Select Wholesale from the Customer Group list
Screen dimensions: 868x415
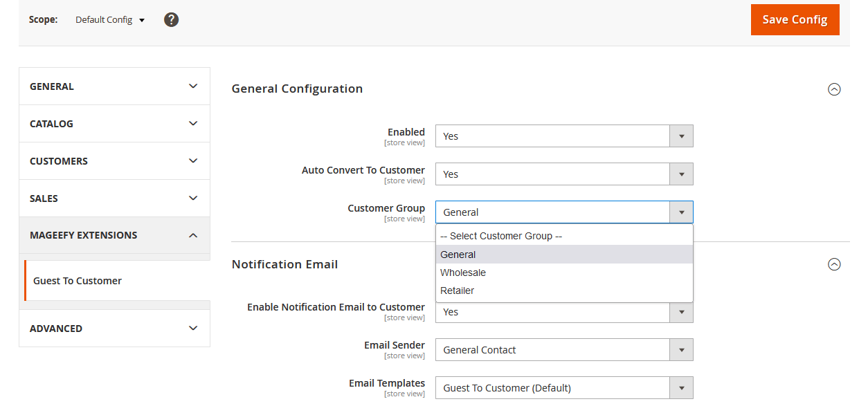point(462,272)
